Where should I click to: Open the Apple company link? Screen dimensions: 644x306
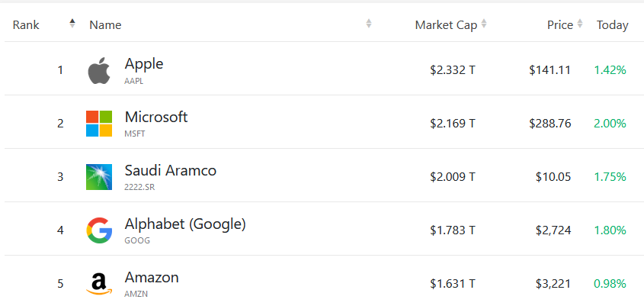[x=144, y=64]
